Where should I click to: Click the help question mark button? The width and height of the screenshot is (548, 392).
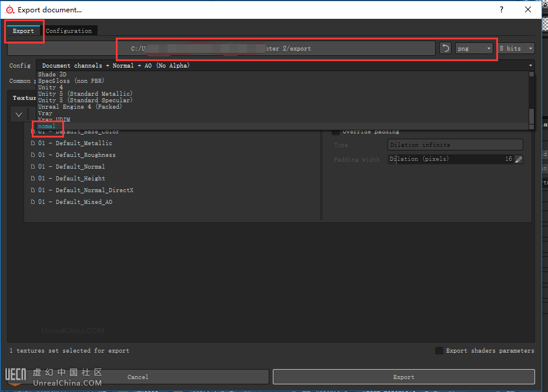502,9
